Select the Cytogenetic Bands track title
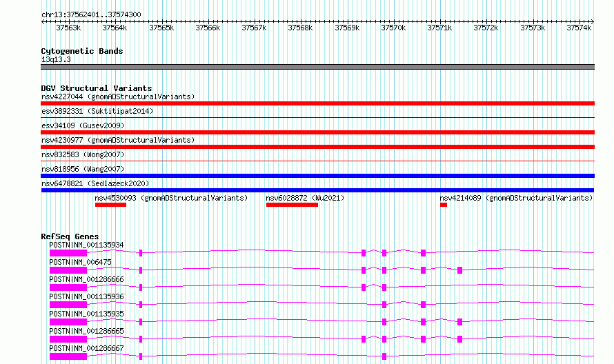 pyautogui.click(x=82, y=51)
